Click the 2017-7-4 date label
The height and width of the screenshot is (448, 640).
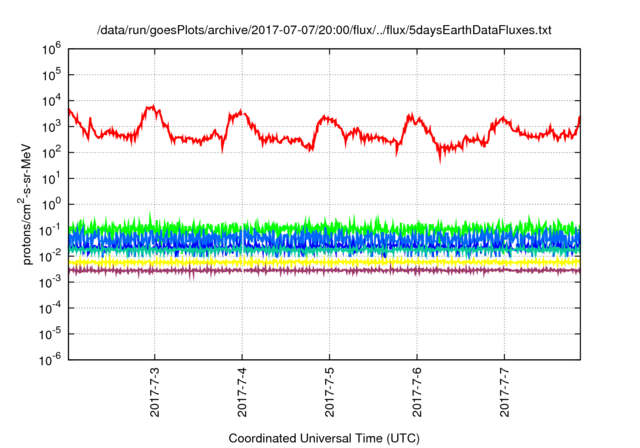(242, 392)
